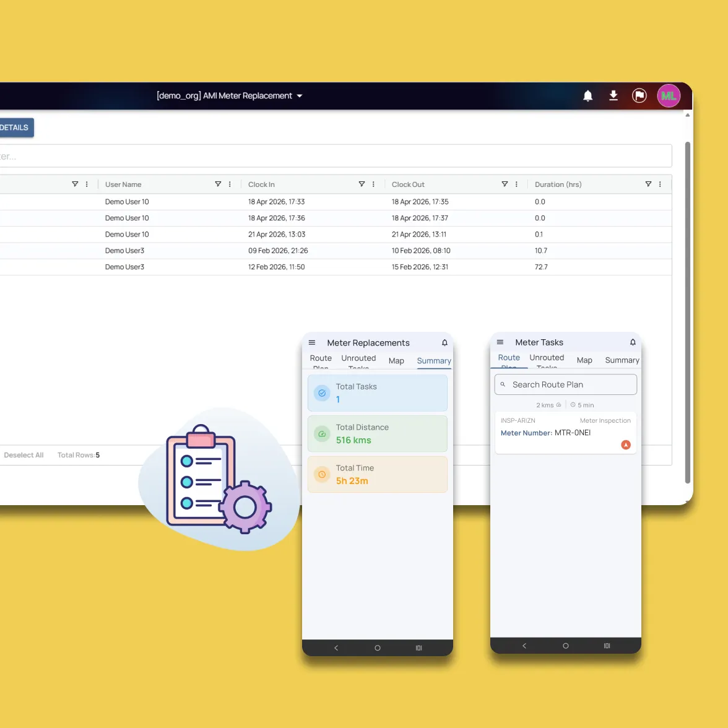This screenshot has width=728, height=728.
Task: Select row with Clock In 21 Apr 2026, 13:03
Action: (336, 235)
